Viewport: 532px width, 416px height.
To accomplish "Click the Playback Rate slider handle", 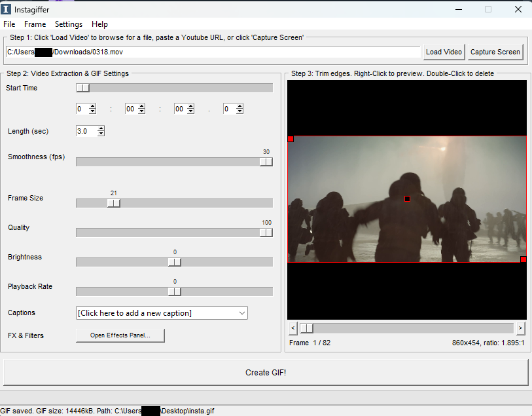I will click(x=175, y=292).
